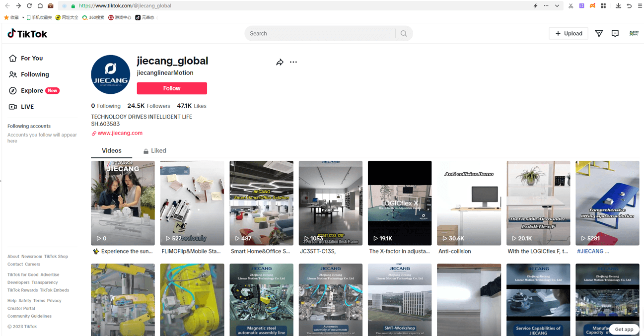644x336 pixels.
Task: Click the scissors screenshot icon
Action: (x=571, y=6)
